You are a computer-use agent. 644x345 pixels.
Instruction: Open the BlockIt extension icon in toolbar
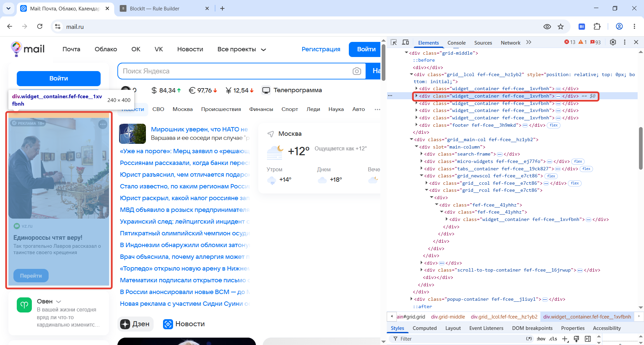click(582, 26)
